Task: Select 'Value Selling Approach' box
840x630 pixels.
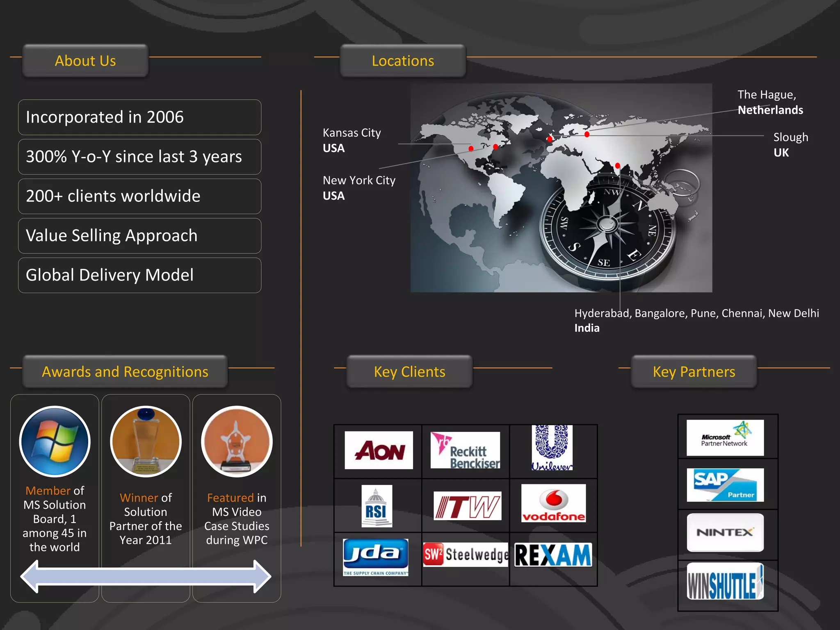Action: (139, 236)
